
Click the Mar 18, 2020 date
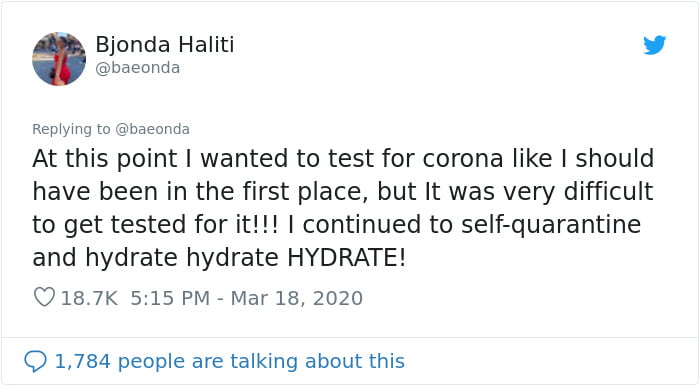(x=296, y=298)
